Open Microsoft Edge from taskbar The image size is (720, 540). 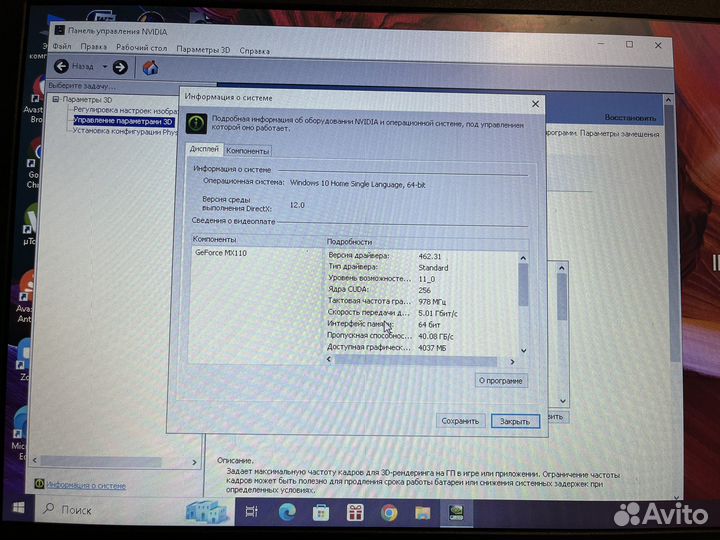tap(287, 512)
